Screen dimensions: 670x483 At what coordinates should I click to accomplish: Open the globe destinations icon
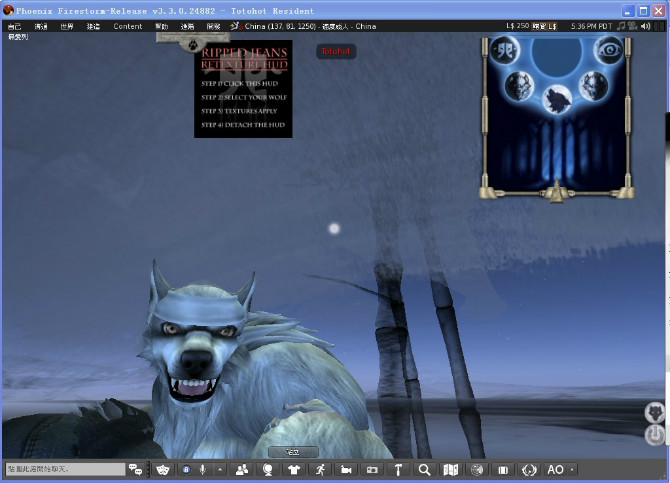(268, 470)
